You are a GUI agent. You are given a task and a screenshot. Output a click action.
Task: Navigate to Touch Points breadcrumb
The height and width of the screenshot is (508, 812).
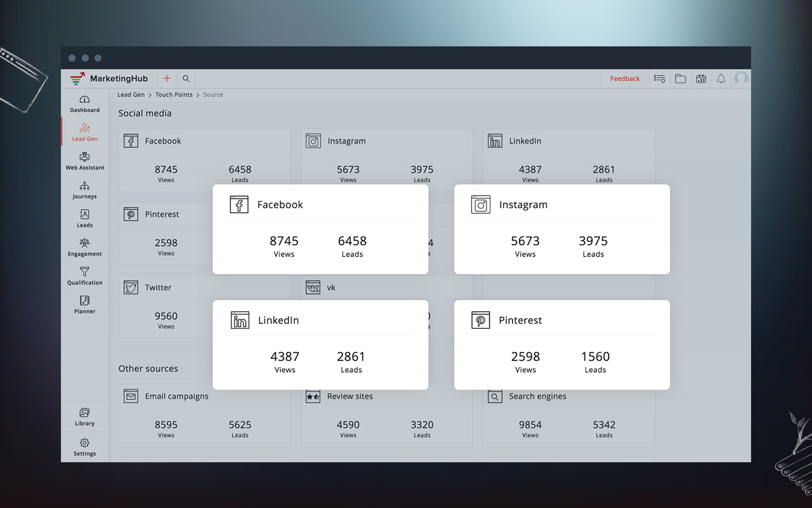click(174, 95)
